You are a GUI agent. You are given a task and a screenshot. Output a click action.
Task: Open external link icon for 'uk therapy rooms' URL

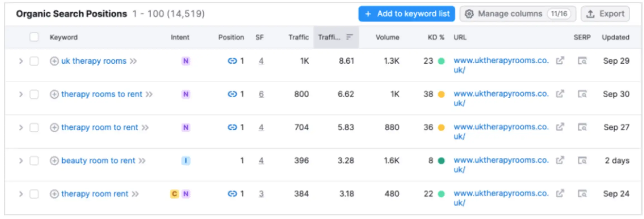[560, 61]
